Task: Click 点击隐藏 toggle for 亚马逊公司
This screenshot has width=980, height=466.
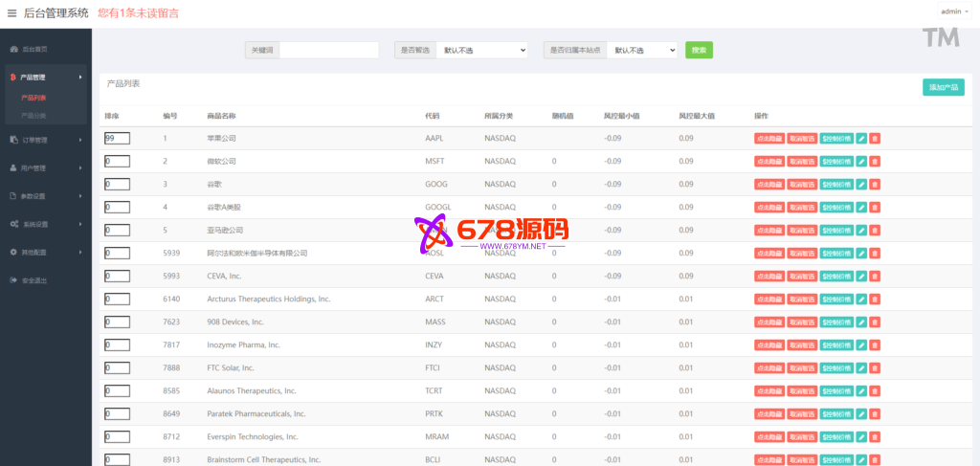Action: (x=768, y=231)
